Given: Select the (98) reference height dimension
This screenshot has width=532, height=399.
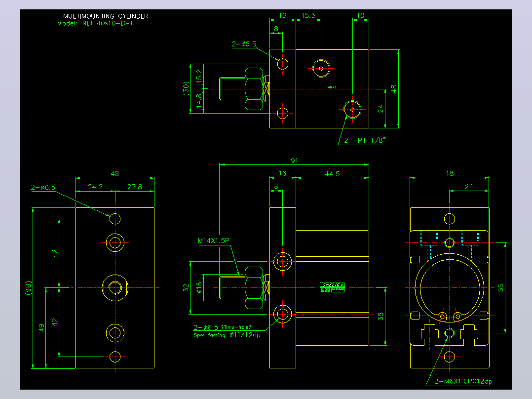Looking at the screenshot, I should (29, 288).
